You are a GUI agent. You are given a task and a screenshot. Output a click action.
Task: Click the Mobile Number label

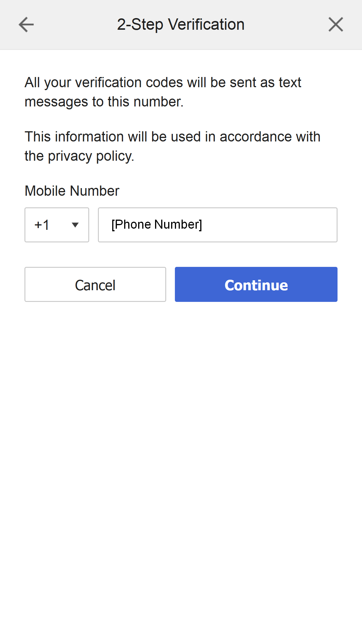(x=72, y=191)
